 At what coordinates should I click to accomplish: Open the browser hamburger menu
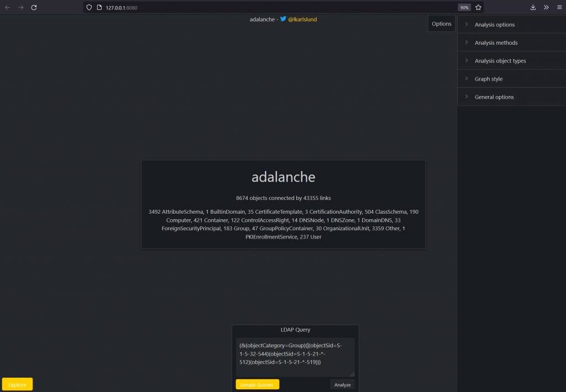tap(559, 8)
